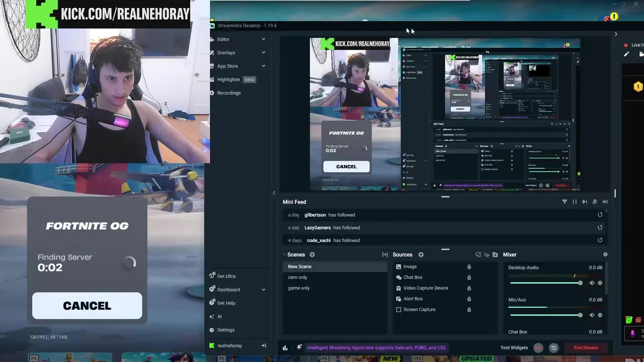Select the New Scene scene
Screen dimensions: 644x362
[x=335, y=267]
